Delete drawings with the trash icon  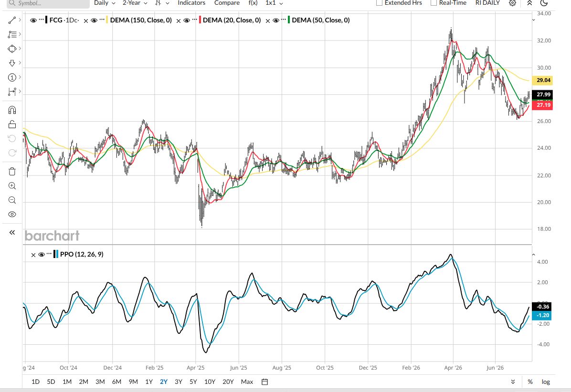click(12, 171)
